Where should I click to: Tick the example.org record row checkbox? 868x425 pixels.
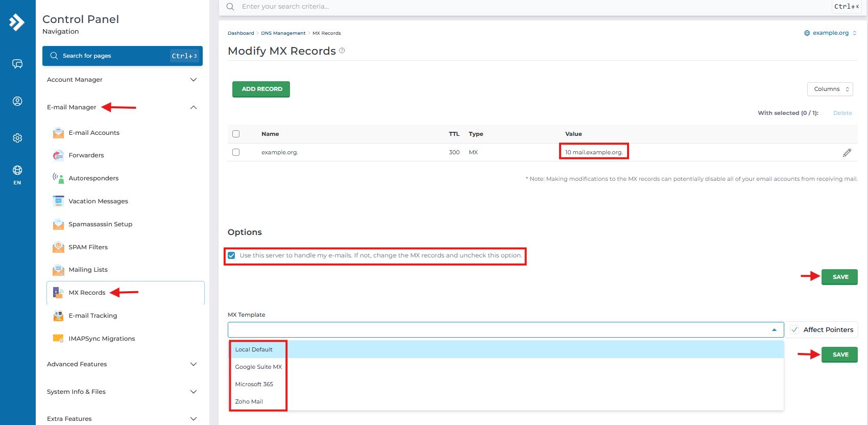[236, 152]
